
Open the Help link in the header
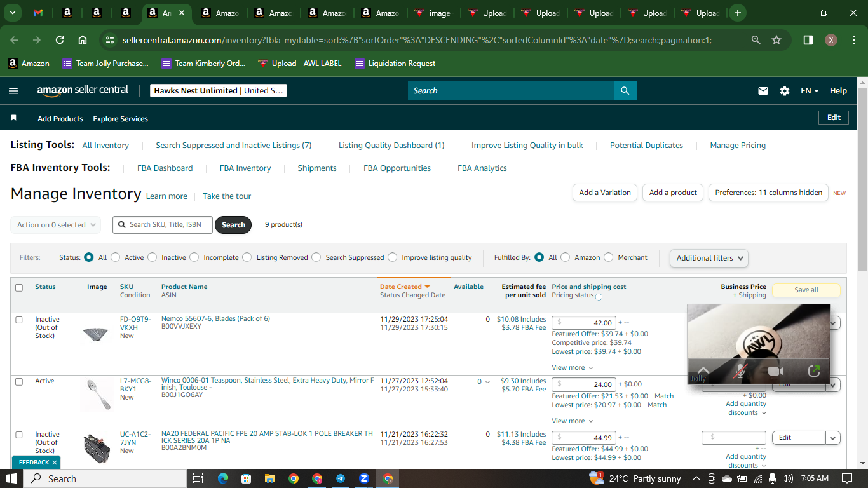[838, 91]
